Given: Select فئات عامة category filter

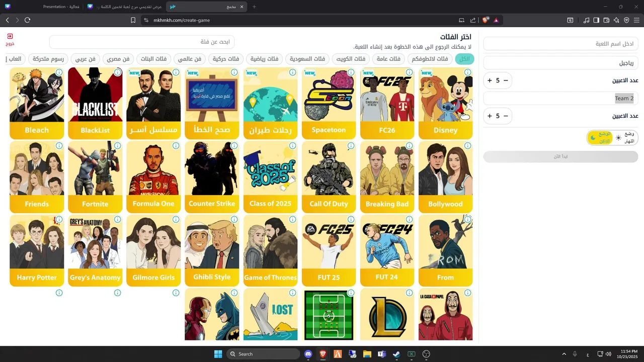Looking at the screenshot, I should [x=388, y=59].
